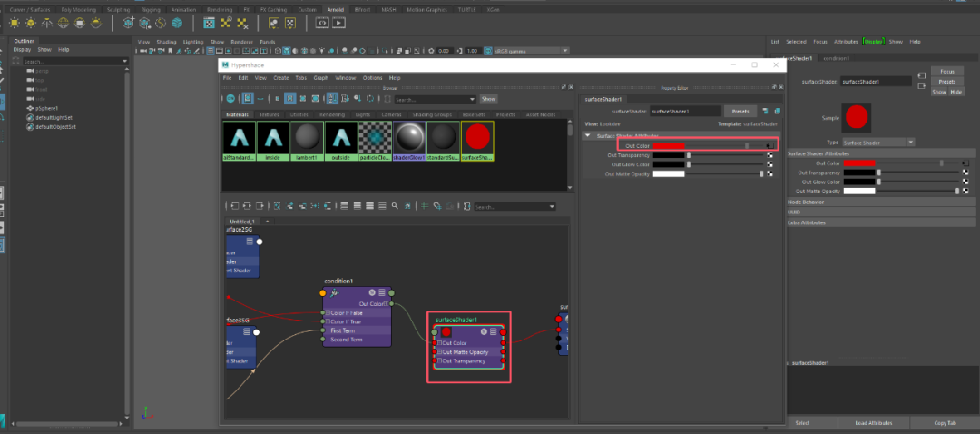Switch to Shading Groups tab in Hypershade
The width and height of the screenshot is (980, 434).
click(432, 115)
